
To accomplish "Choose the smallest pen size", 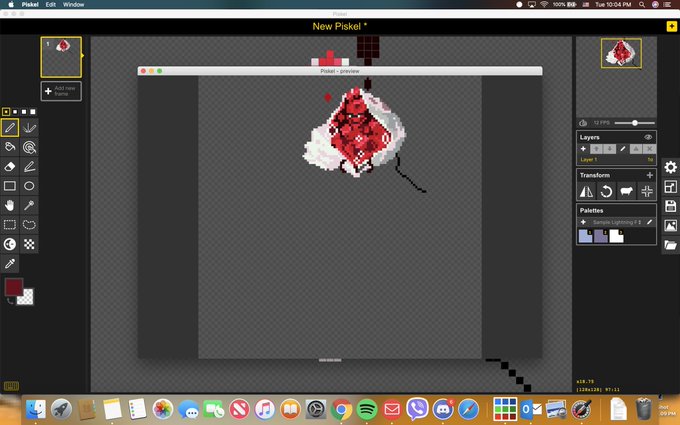I will click(x=6, y=112).
